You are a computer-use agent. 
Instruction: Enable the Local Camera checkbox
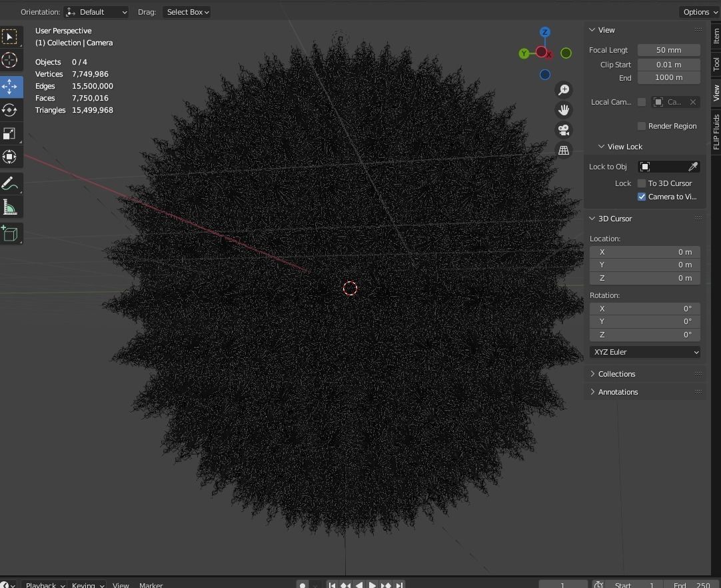(642, 102)
